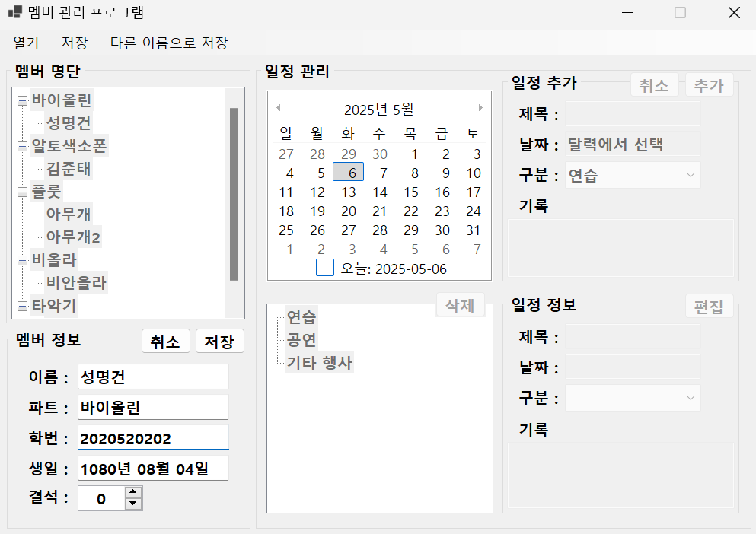Click the 2025년 5월 calendar title

coord(379,110)
